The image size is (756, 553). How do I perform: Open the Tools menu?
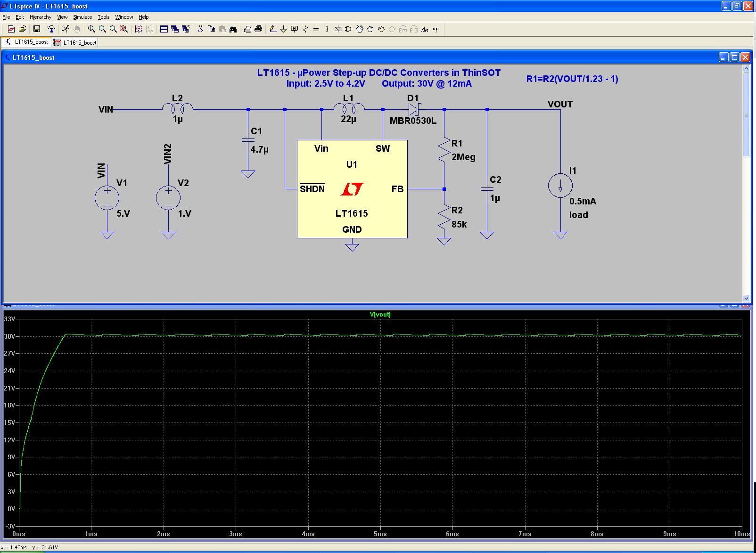point(104,17)
